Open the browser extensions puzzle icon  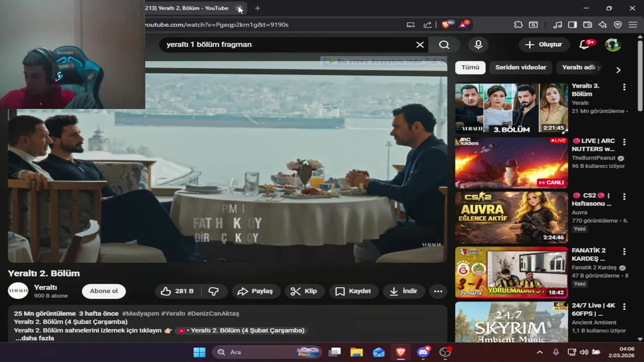(518, 24)
